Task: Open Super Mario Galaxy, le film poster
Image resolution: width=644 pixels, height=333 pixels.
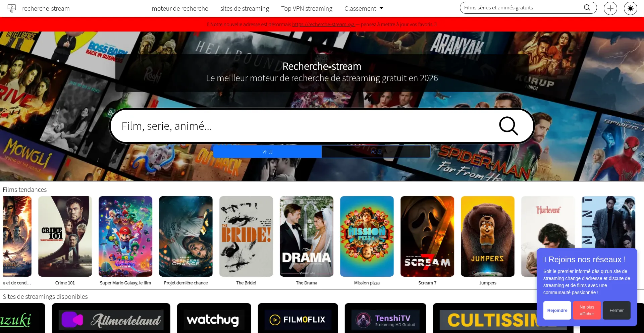Action: click(125, 236)
